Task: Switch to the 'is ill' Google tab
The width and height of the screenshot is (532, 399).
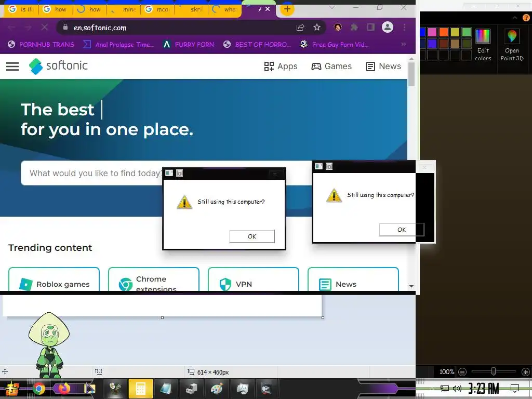Action: click(21, 9)
